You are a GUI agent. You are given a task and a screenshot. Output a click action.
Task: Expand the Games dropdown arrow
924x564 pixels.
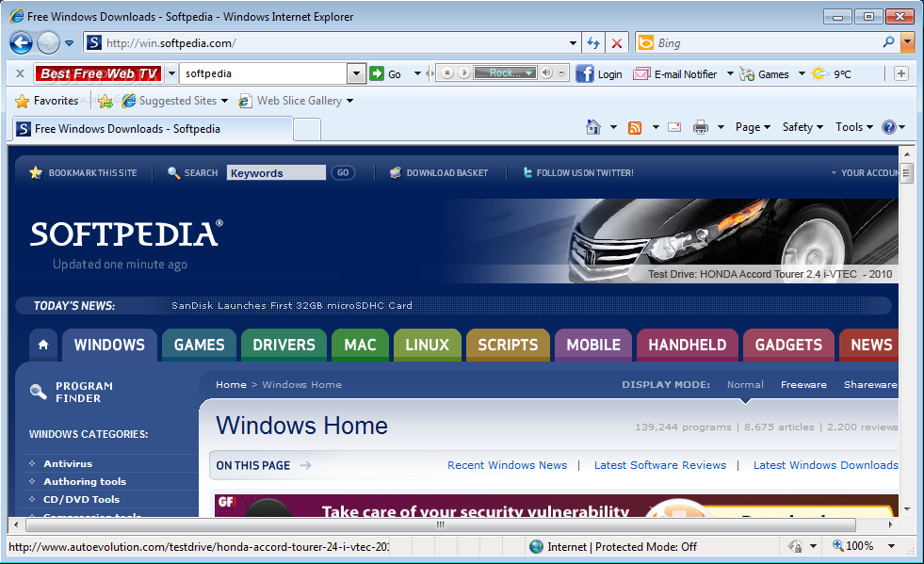click(802, 73)
